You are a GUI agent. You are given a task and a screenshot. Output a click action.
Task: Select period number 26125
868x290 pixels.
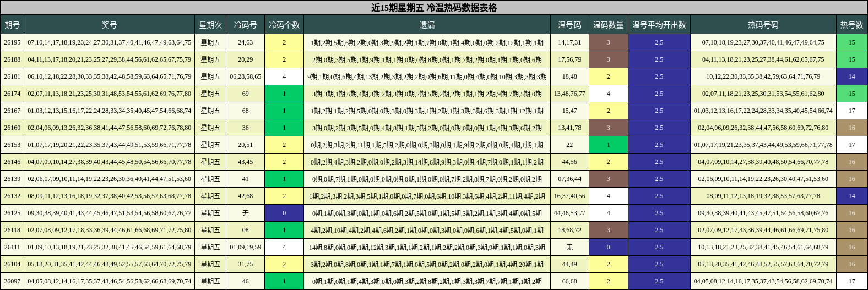(x=12, y=213)
